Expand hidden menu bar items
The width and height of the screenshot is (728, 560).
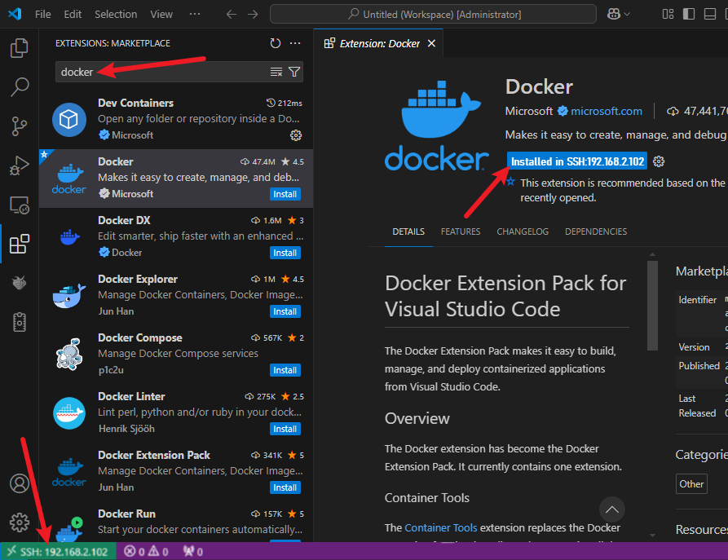tap(195, 15)
